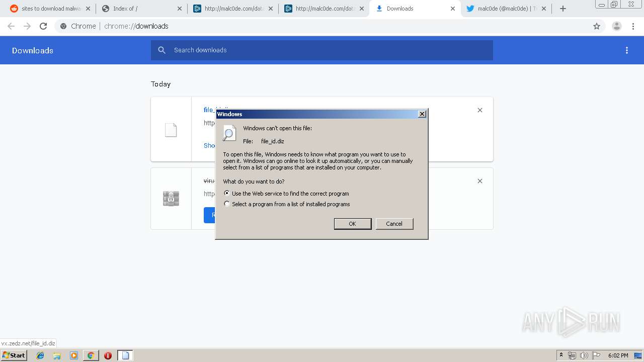Click the 6:02 PM taskbar clock
644x362 pixels.
pos(618,355)
